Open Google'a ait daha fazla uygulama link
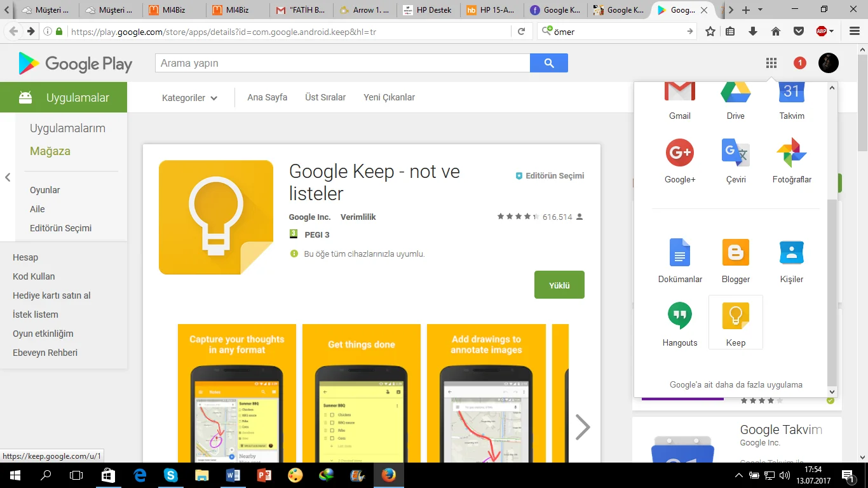The height and width of the screenshot is (488, 868). (735, 384)
